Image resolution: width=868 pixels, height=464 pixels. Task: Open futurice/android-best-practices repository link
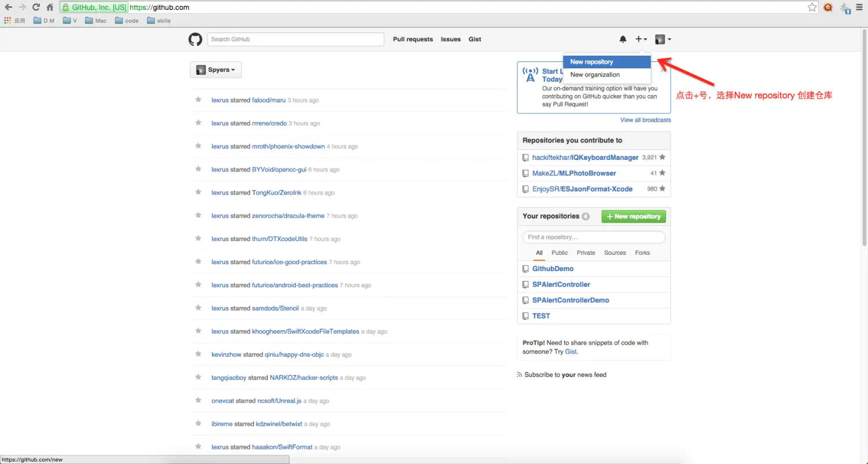295,286
